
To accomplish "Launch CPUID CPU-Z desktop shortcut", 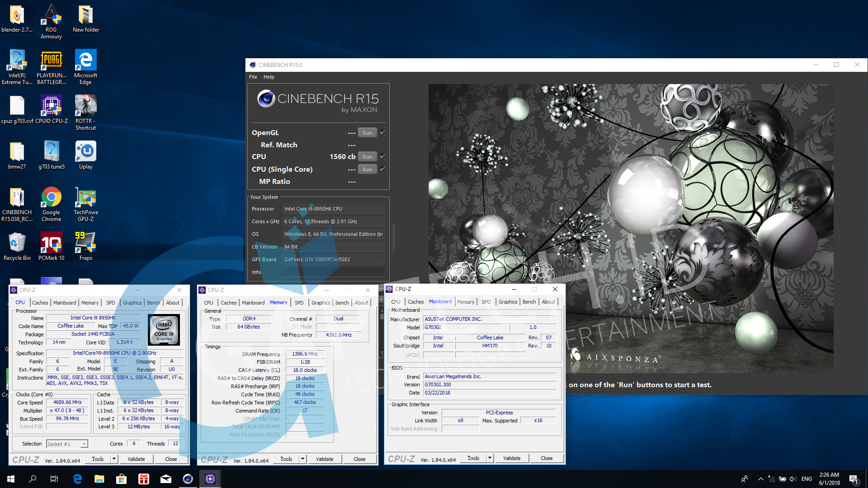I will (51, 110).
